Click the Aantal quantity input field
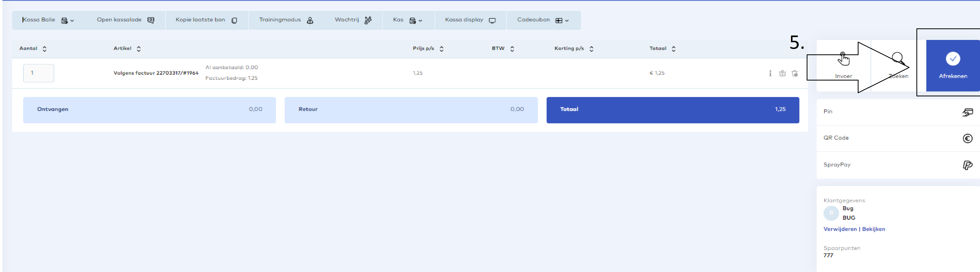980x272 pixels. pos(38,73)
